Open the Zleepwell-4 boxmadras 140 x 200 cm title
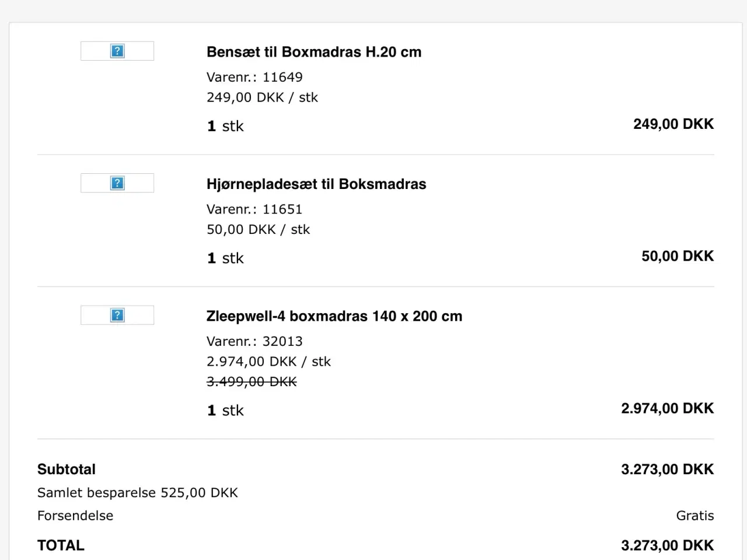 tap(334, 316)
